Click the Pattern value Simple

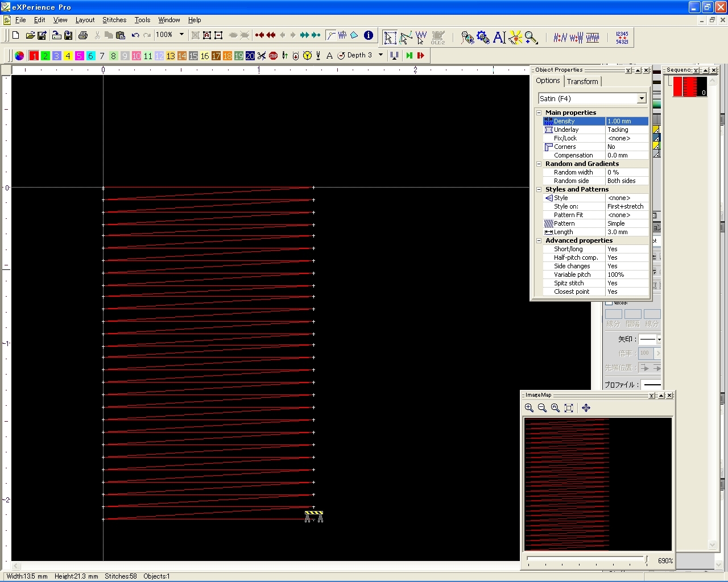point(627,223)
